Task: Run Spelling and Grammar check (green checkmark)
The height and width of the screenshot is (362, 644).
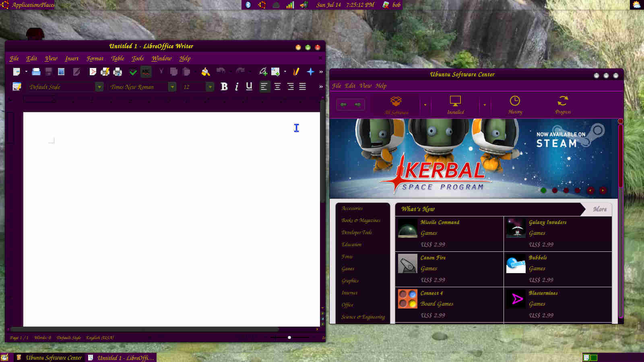Action: point(133,72)
